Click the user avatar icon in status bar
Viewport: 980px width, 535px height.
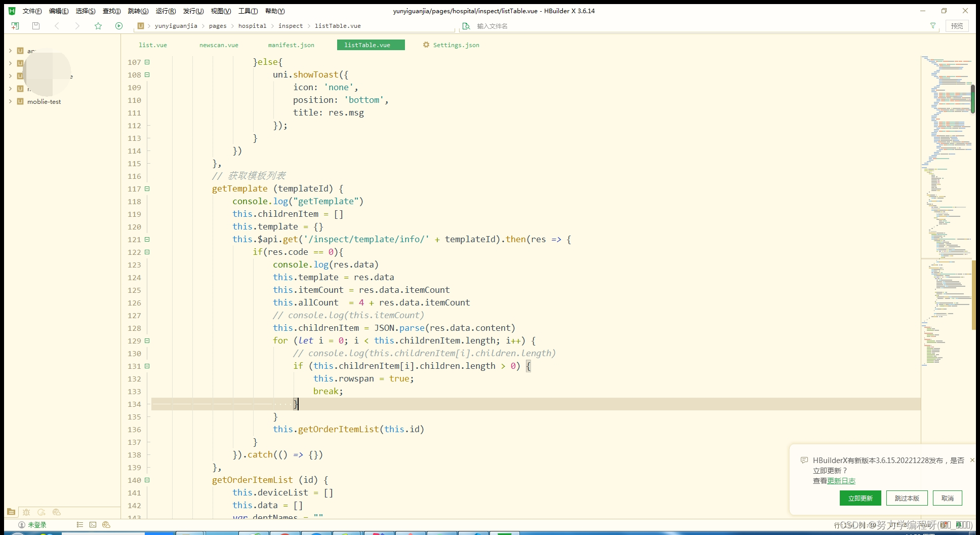pyautogui.click(x=22, y=525)
